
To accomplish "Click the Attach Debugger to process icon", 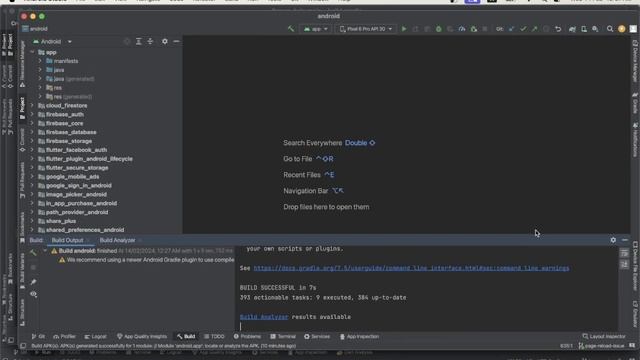I will pyautogui.click(x=473, y=29).
